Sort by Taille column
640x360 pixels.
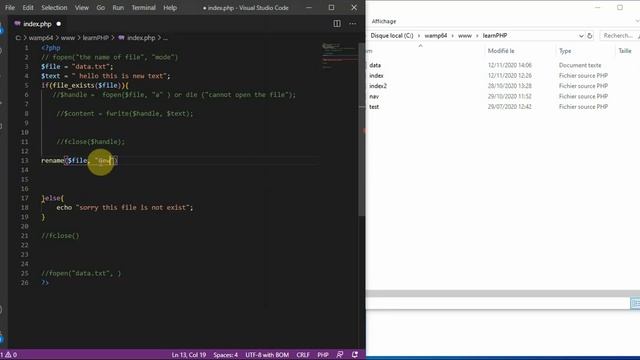[x=625, y=51]
